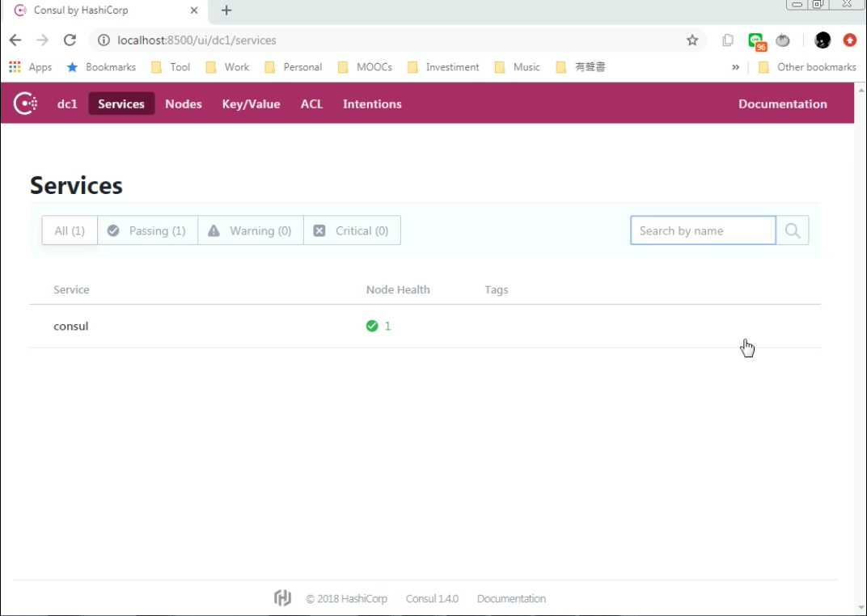
Task: Click the Consul logo in navbar
Action: (x=25, y=103)
